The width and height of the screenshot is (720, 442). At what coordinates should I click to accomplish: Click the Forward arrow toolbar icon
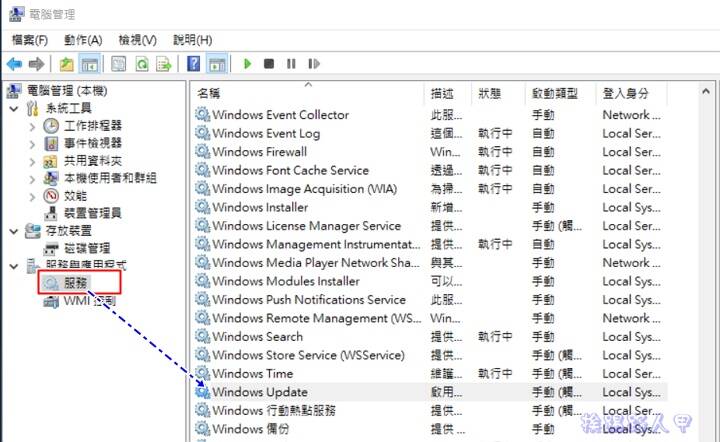click(36, 64)
